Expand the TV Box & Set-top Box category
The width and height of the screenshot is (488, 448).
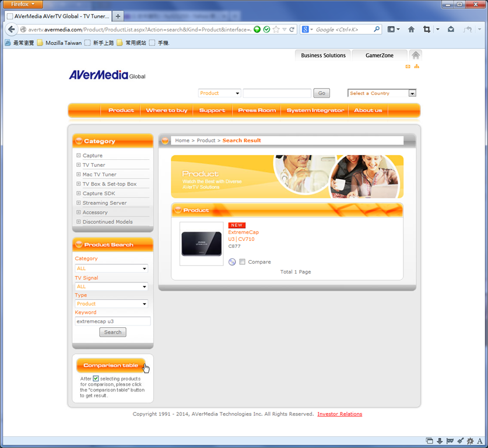(x=79, y=184)
